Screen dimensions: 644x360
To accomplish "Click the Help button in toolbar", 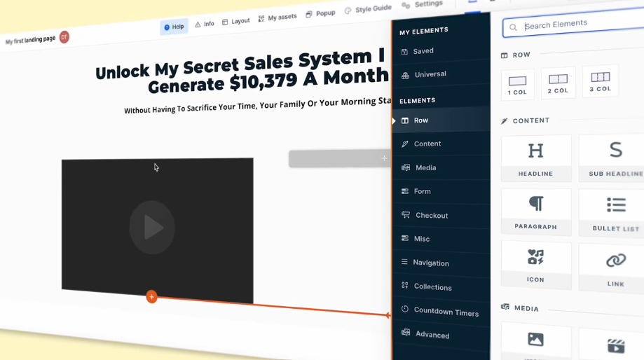I will point(173,27).
